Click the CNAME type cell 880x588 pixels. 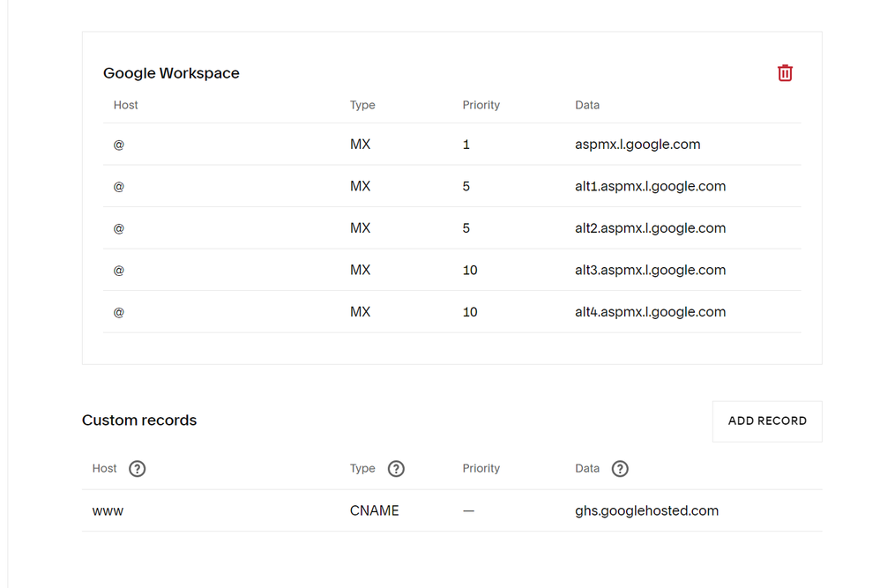(x=375, y=510)
